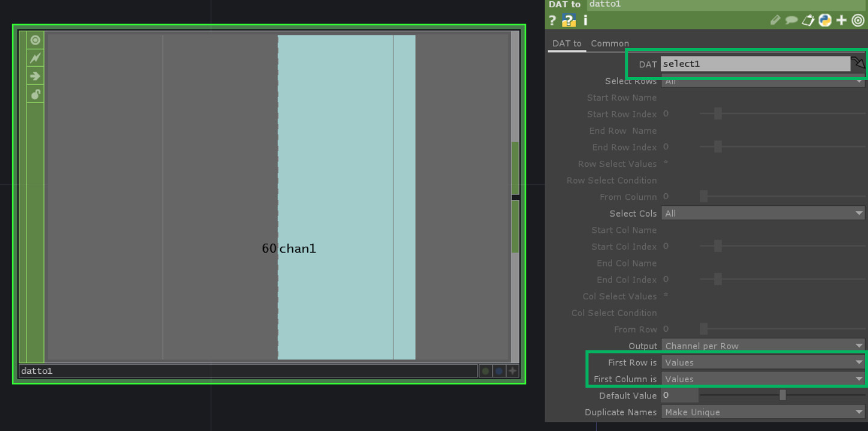Toggle the padlock lock flag on datto1
Viewport: 868px width, 431px height.
click(35, 94)
